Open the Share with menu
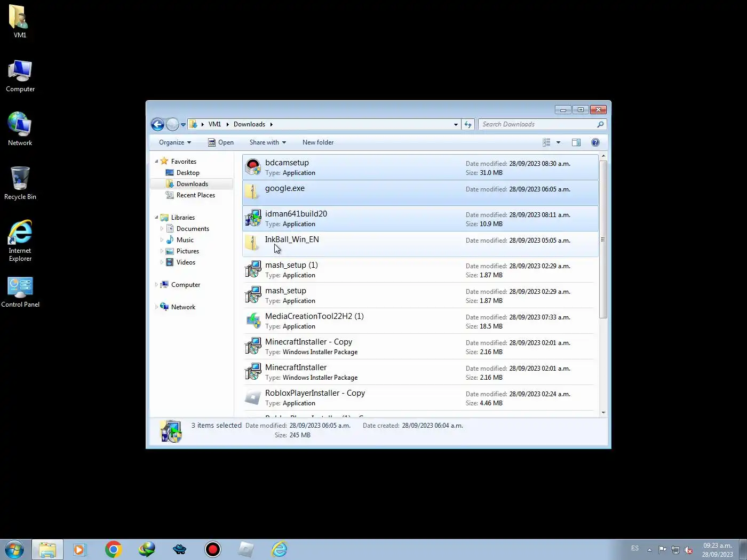Image resolution: width=747 pixels, height=560 pixels. (268, 142)
